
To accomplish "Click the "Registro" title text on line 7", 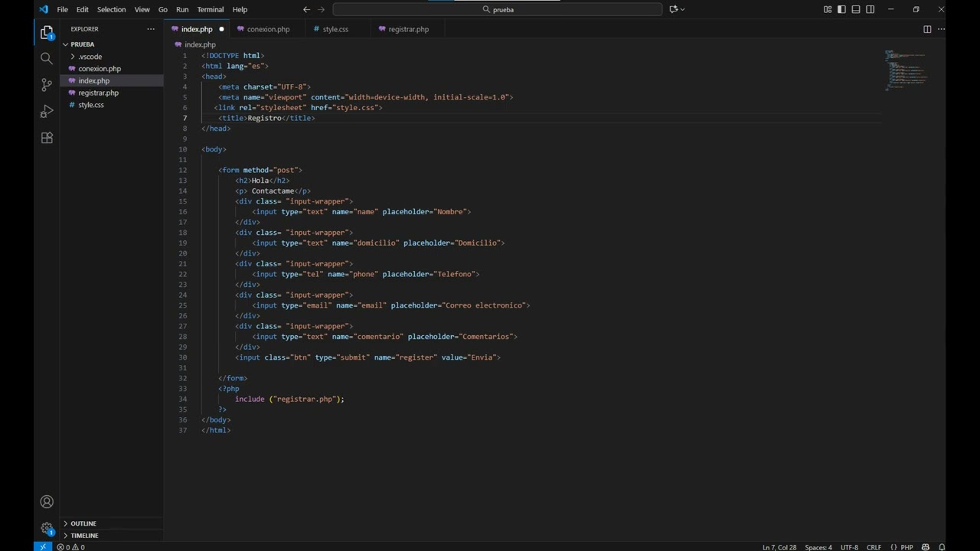I will point(265,118).
